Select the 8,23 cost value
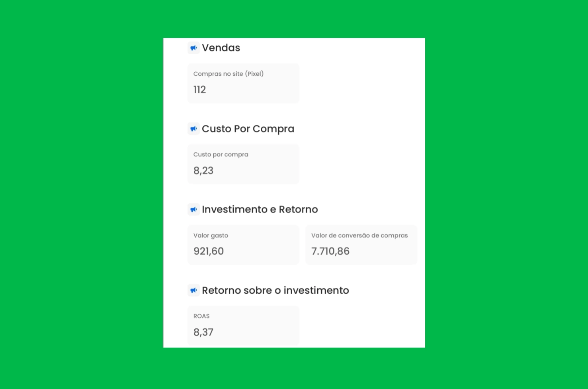This screenshot has height=389, width=588. point(203,171)
